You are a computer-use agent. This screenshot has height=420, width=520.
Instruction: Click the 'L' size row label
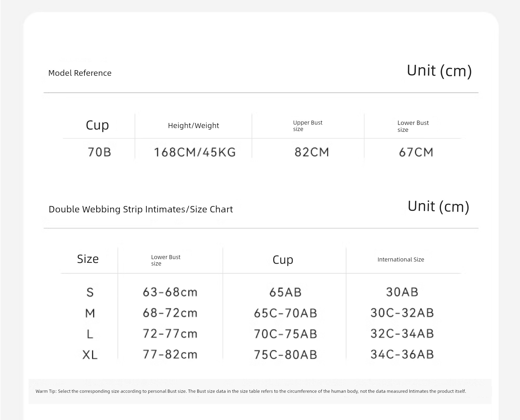tap(90, 334)
